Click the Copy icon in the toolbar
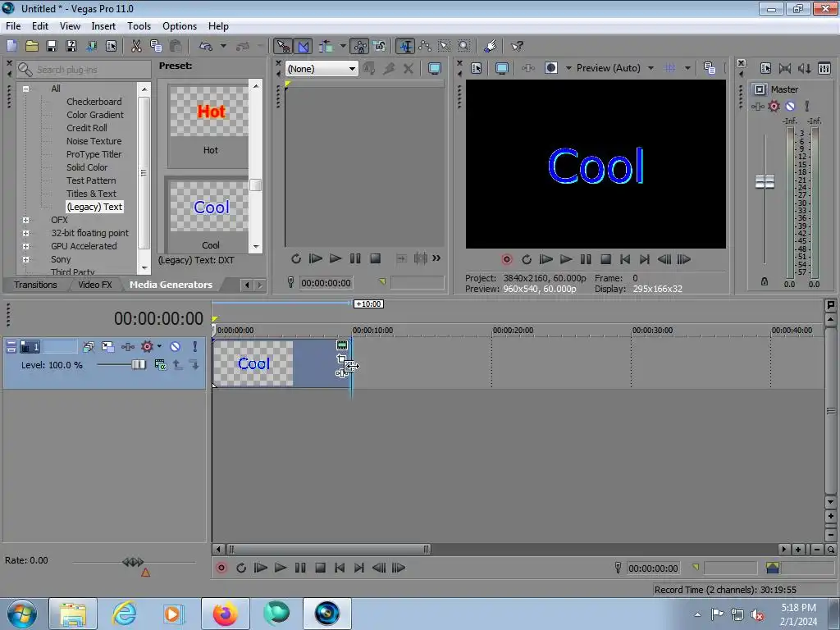Viewport: 840px width, 630px height. [156, 46]
